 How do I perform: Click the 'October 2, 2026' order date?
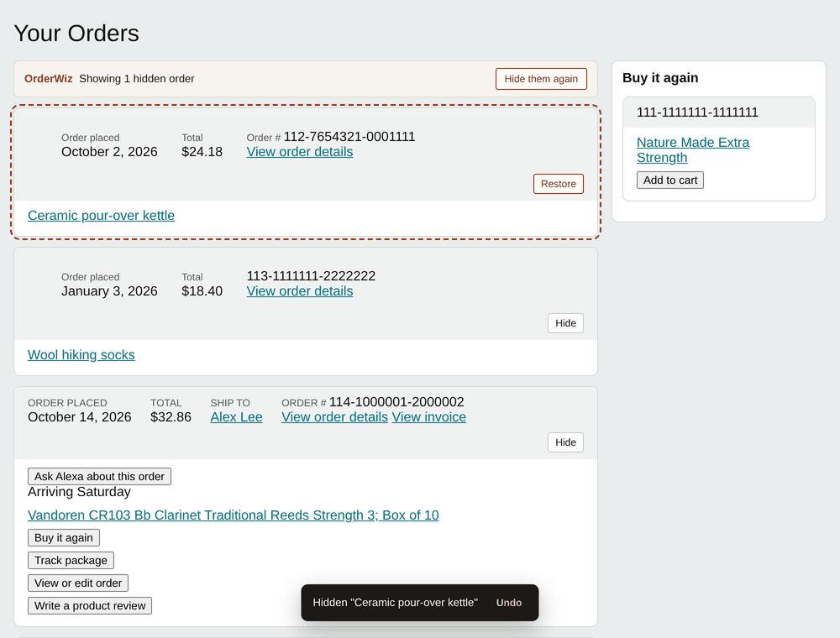click(x=109, y=152)
